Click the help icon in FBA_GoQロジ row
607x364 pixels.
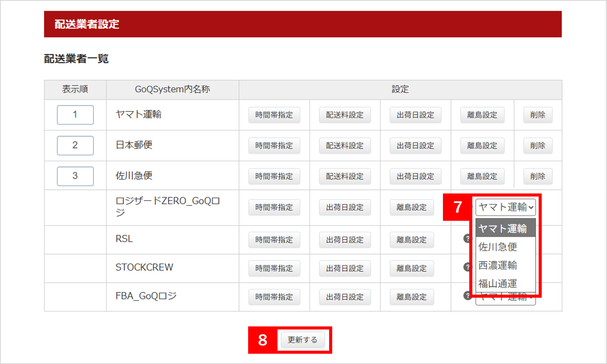[467, 295]
